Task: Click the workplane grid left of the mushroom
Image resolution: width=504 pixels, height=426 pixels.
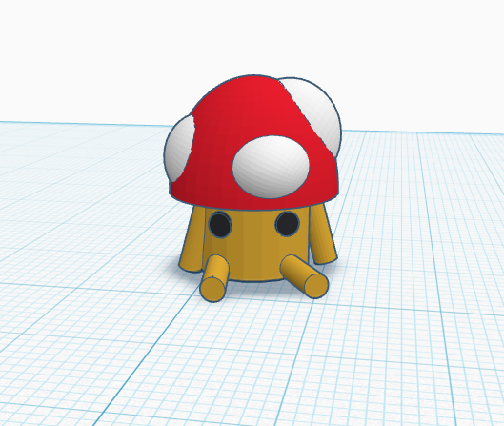Action: coord(80,209)
